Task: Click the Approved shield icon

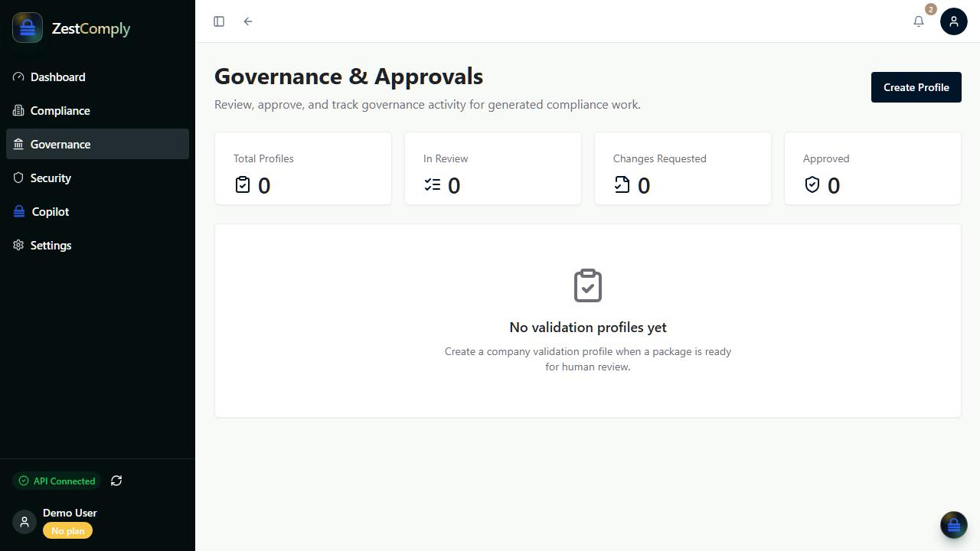Action: point(812,184)
